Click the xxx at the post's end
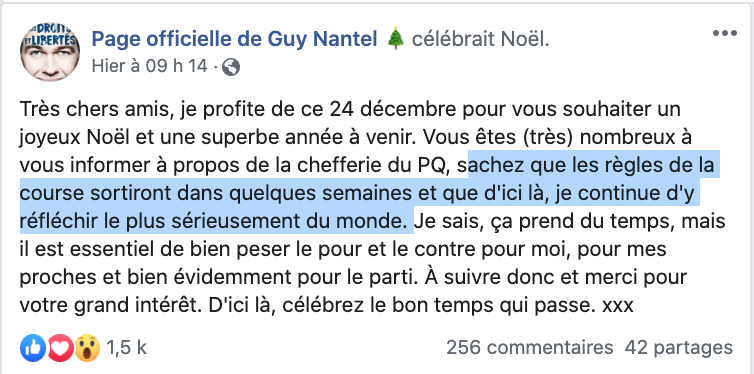 coord(618,306)
